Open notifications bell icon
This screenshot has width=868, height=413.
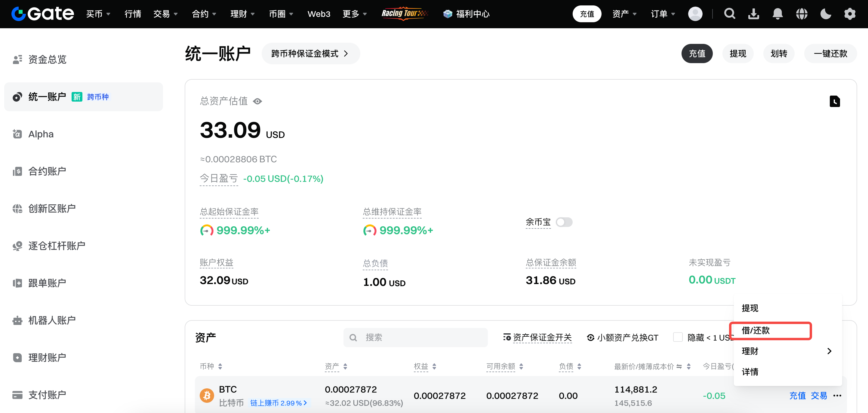pyautogui.click(x=777, y=14)
